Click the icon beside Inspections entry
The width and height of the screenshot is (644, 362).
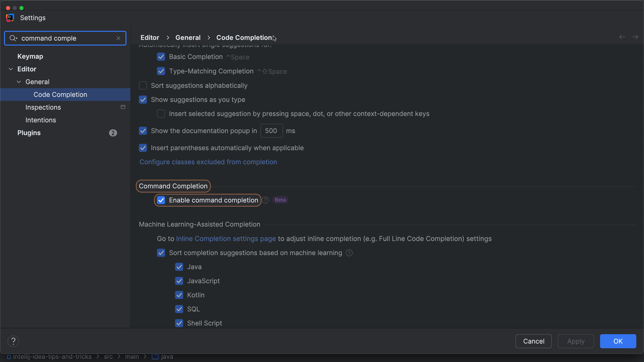123,107
